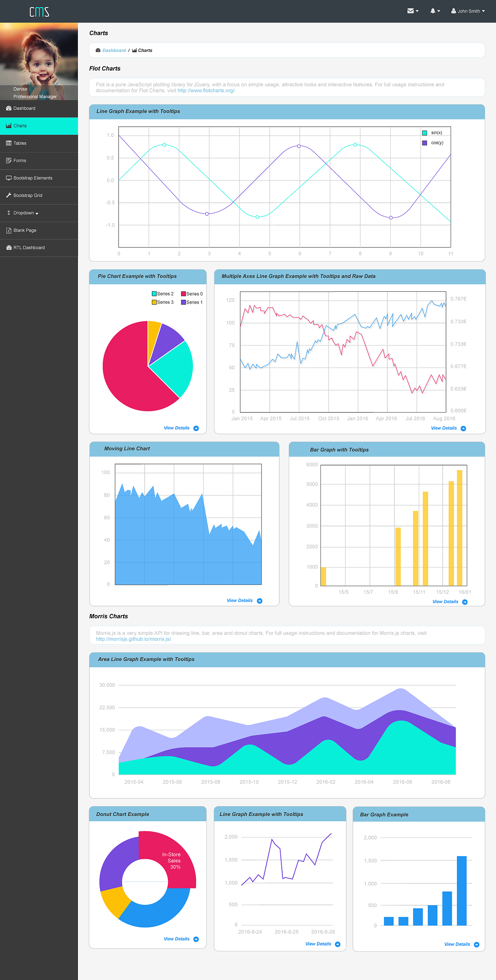Open the notifications bell dropdown

(x=435, y=11)
